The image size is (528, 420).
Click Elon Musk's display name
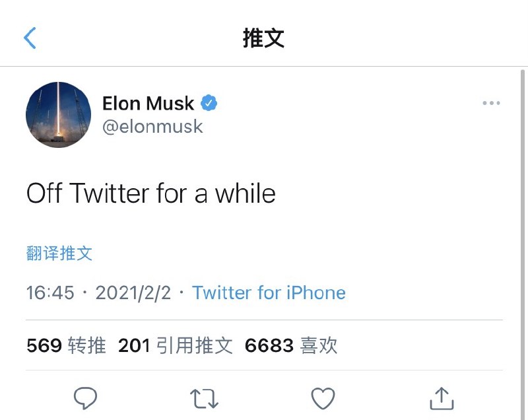pyautogui.click(x=148, y=102)
